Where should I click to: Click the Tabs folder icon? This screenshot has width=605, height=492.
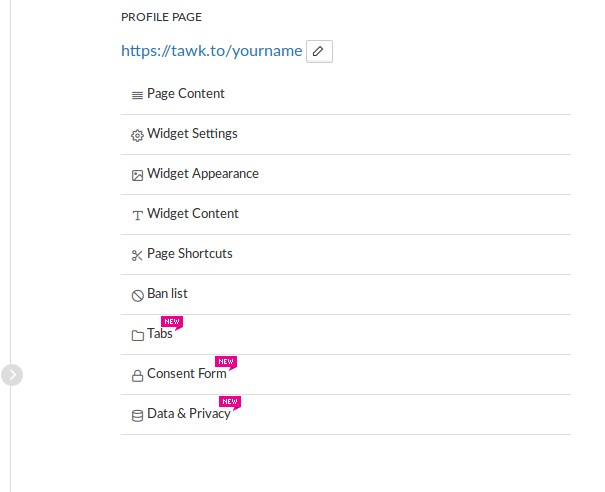coord(137,335)
